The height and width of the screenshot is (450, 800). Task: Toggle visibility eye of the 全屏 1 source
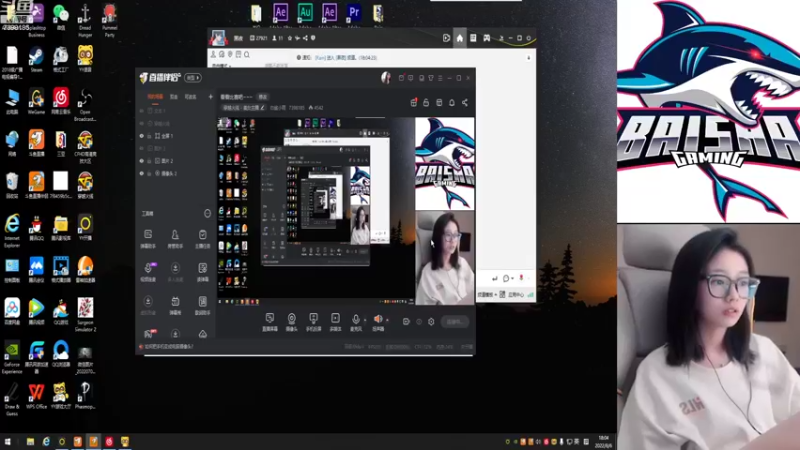coord(142,136)
